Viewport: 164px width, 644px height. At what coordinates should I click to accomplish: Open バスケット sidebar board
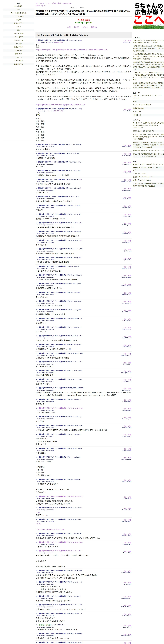click(x=18, y=57)
